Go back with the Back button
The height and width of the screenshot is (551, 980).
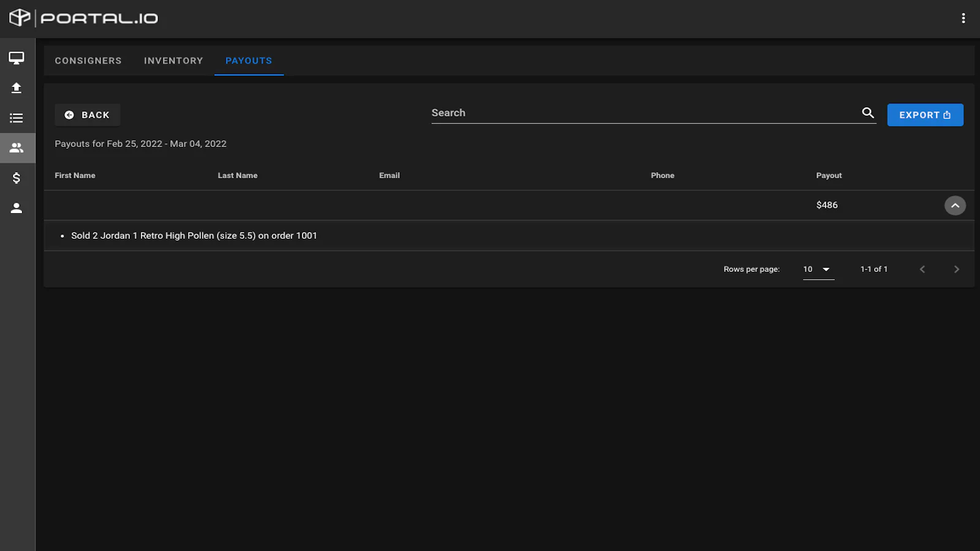[88, 115]
